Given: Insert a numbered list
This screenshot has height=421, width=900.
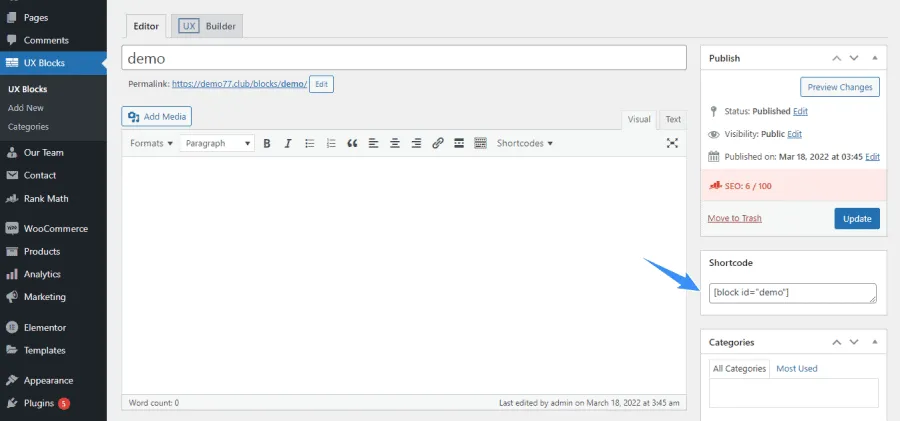Looking at the screenshot, I should [331, 143].
